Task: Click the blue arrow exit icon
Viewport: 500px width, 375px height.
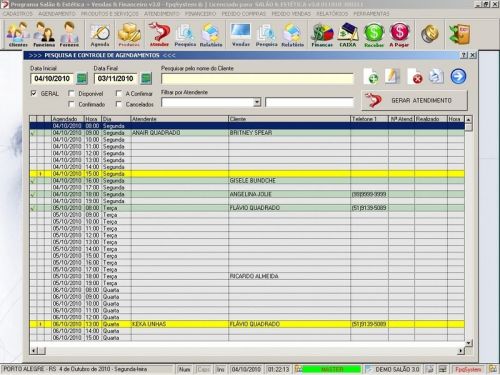Action: point(458,76)
